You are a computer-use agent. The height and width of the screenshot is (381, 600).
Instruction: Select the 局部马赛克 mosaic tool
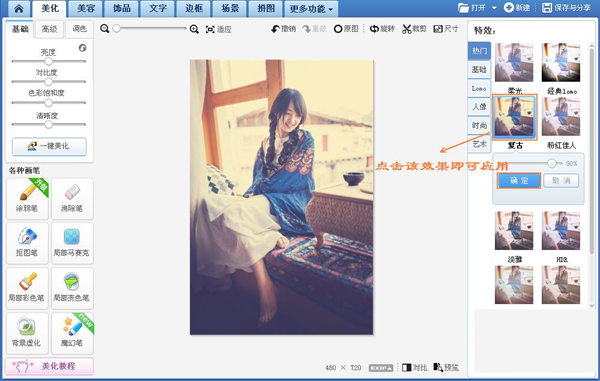(72, 243)
